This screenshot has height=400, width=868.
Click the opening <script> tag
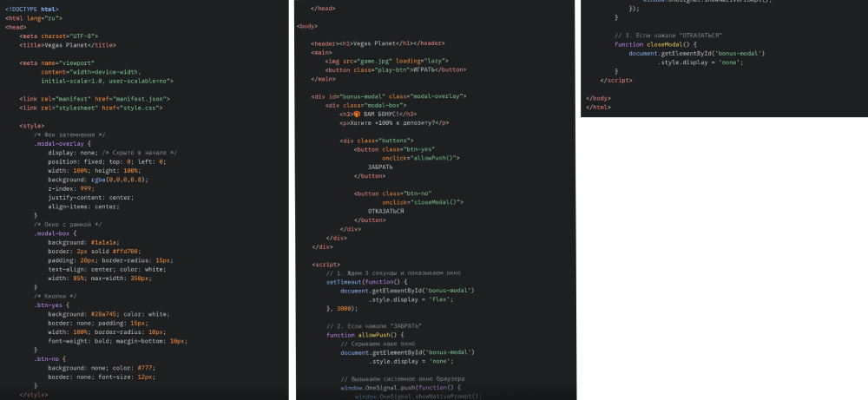click(326, 264)
